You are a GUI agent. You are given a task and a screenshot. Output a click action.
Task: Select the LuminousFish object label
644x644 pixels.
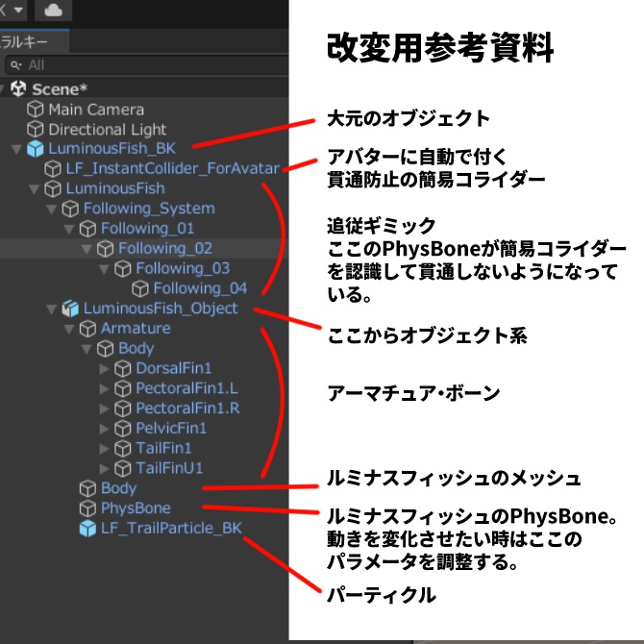[115, 188]
